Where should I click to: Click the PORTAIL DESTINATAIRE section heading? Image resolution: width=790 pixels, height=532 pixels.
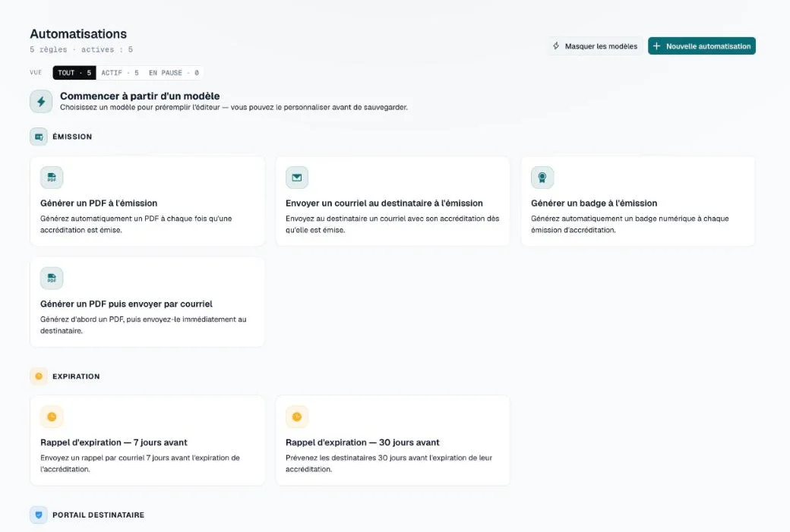pos(98,515)
